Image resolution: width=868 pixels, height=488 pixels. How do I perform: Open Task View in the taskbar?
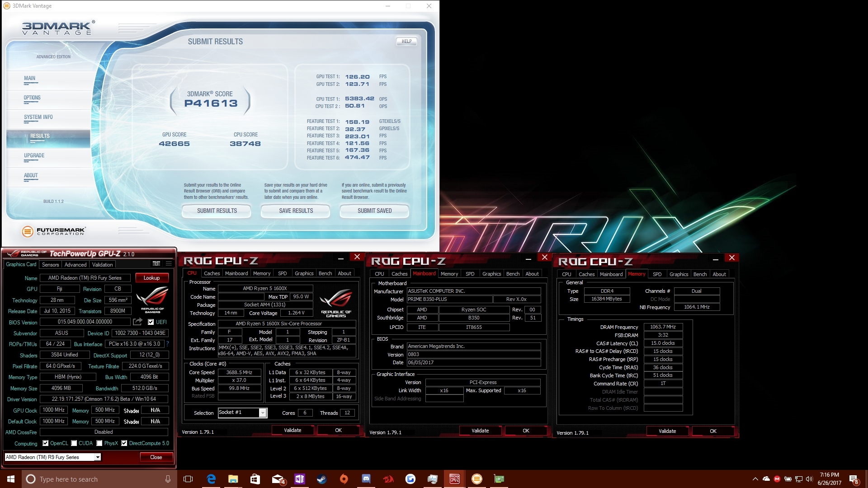189,479
